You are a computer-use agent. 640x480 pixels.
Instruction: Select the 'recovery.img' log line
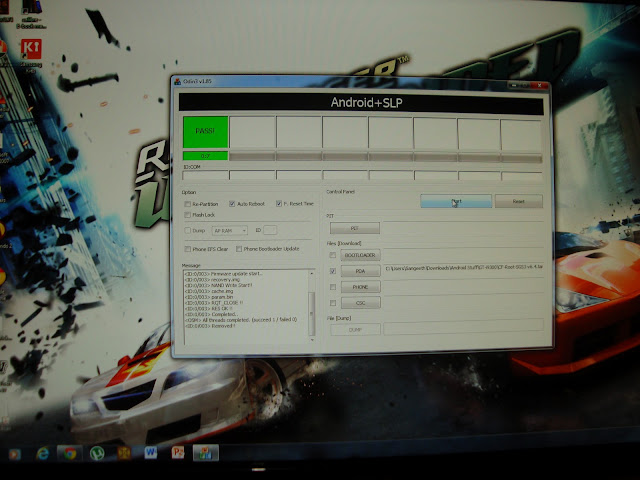pos(212,280)
